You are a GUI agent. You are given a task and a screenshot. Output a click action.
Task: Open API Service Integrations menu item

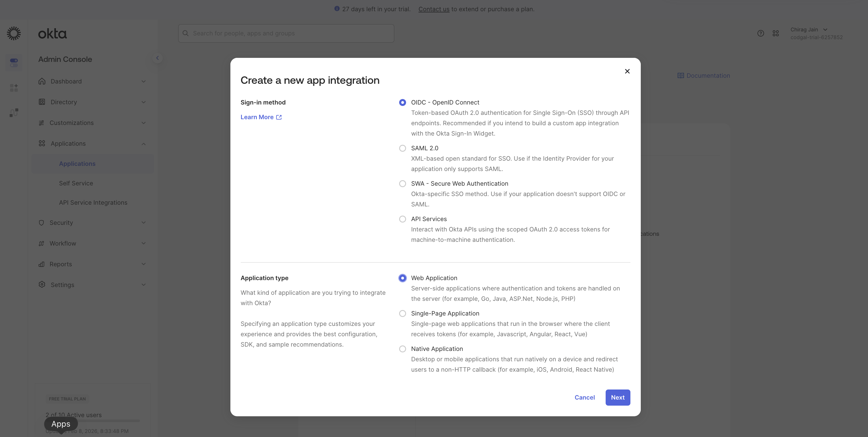[x=93, y=202]
